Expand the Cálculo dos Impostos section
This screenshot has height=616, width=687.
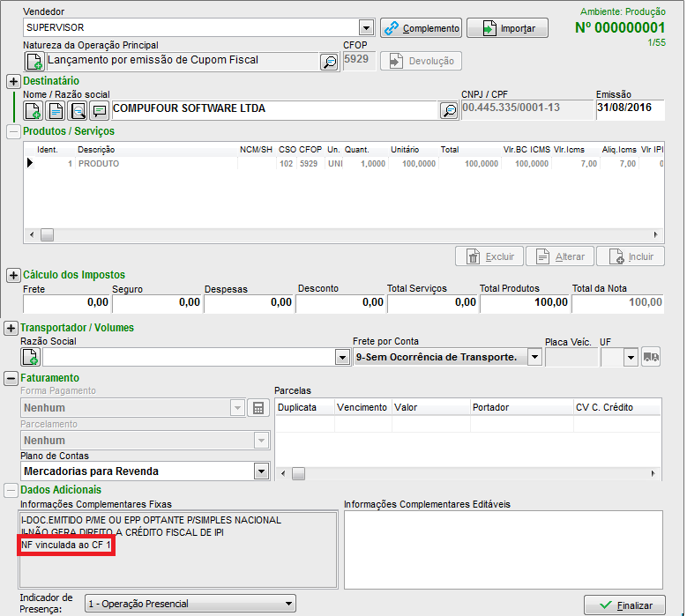point(13,275)
